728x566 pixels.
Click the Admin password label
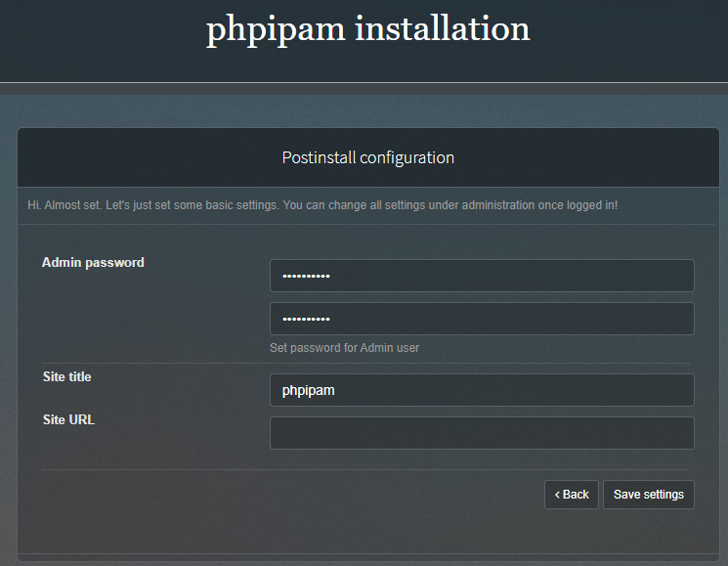[x=93, y=263]
